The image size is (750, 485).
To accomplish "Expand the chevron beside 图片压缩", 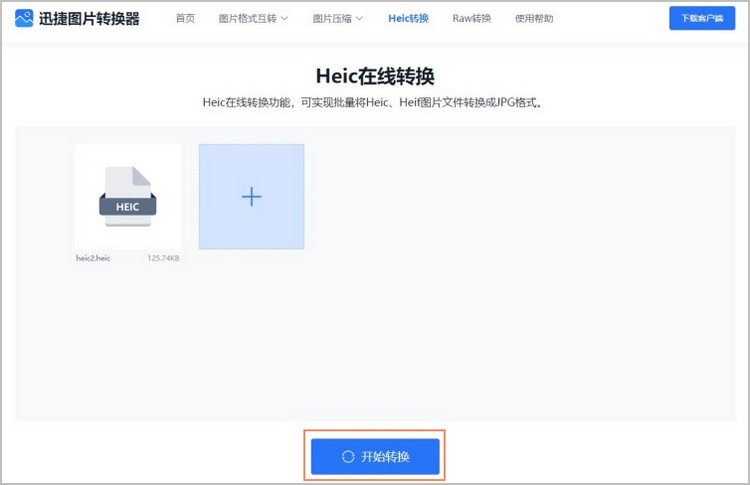I will point(360,18).
